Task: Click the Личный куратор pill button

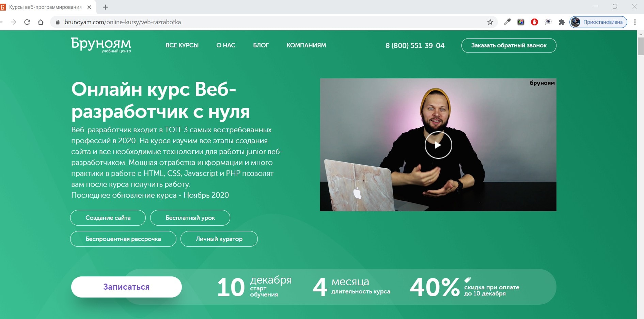Action: click(x=219, y=239)
